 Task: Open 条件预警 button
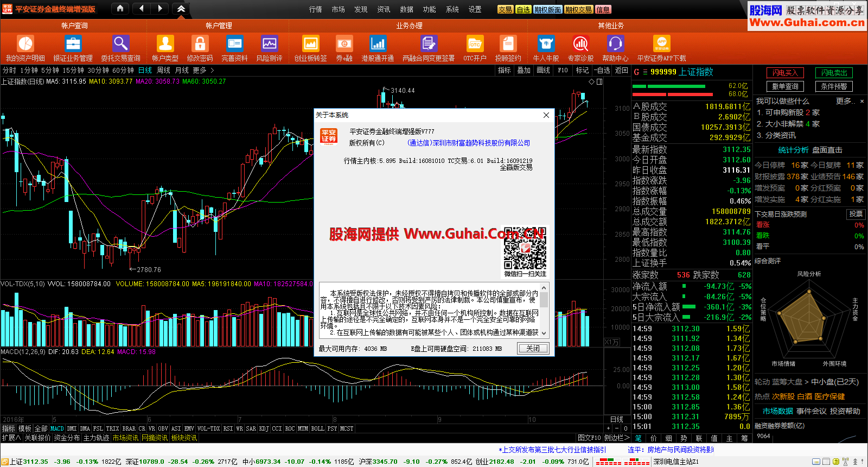(834, 86)
